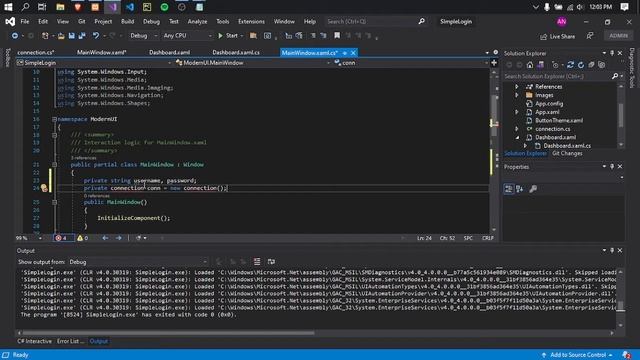Open ModernUI.MainWindow type dropdown
The image size is (640, 360).
(252, 63)
